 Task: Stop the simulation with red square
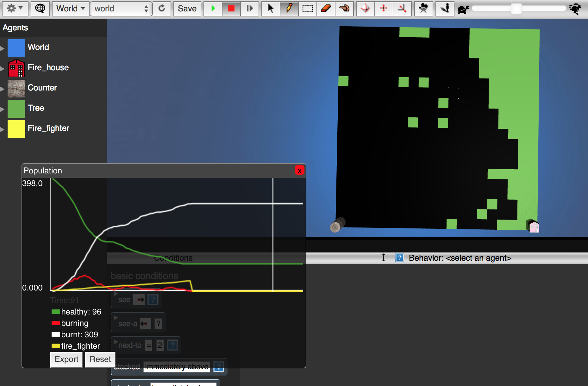pos(231,9)
